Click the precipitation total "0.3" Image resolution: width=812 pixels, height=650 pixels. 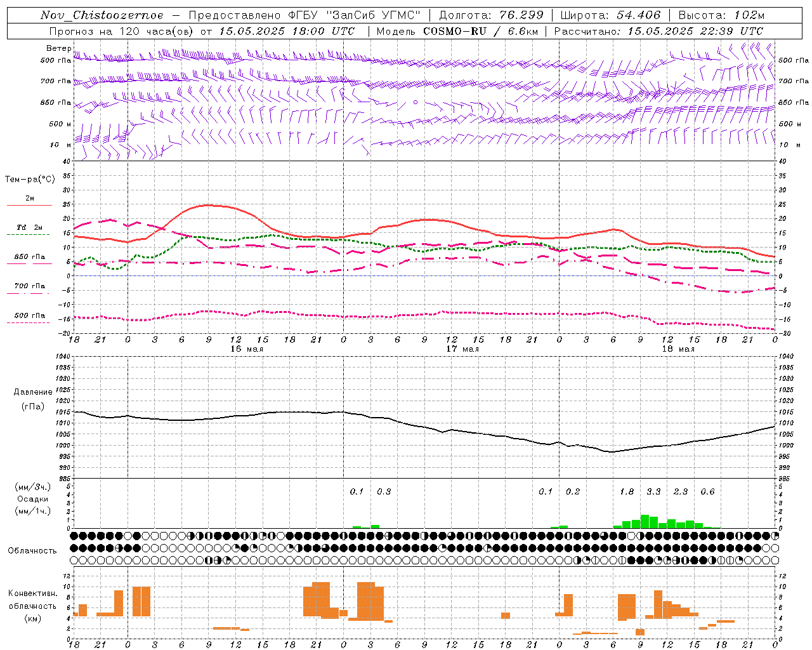[x=384, y=492]
